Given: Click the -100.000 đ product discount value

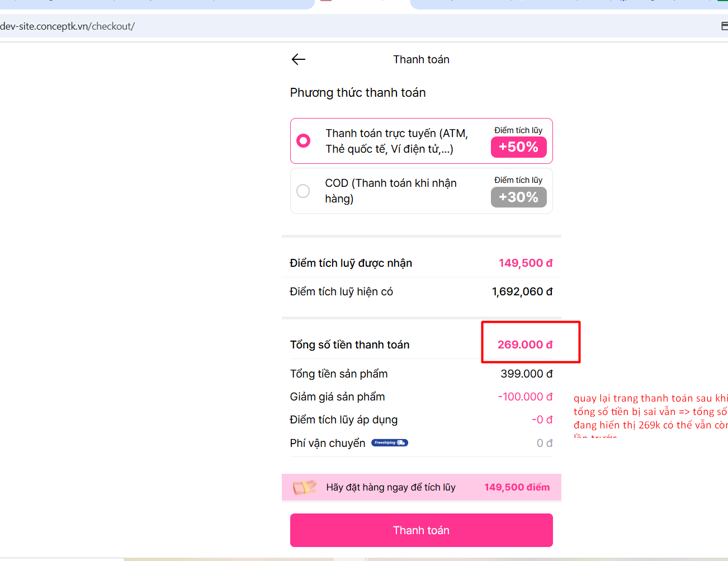Looking at the screenshot, I should point(524,397).
